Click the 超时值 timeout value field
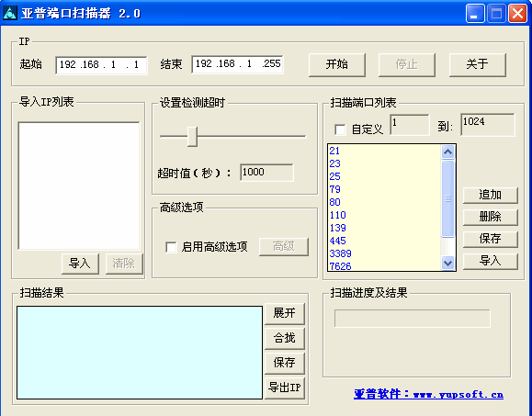Screen dimensions: 532x416 (x=266, y=173)
